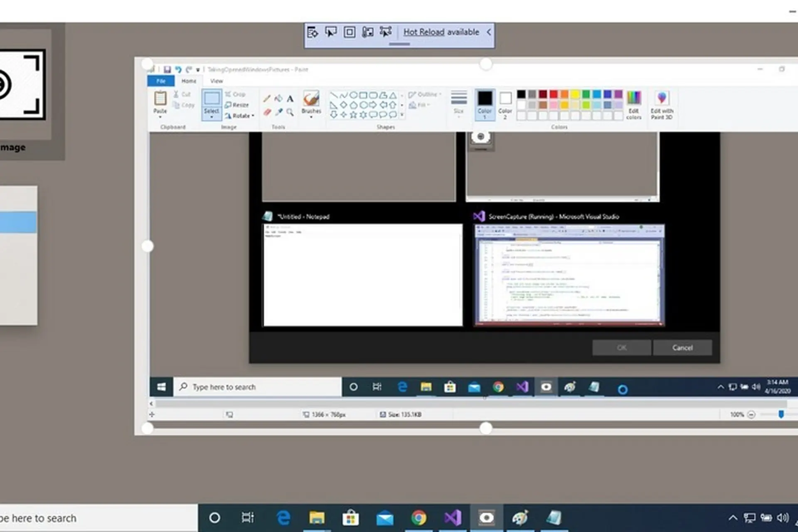Show hidden tray icons chevron on bottom taskbar

[x=733, y=518]
